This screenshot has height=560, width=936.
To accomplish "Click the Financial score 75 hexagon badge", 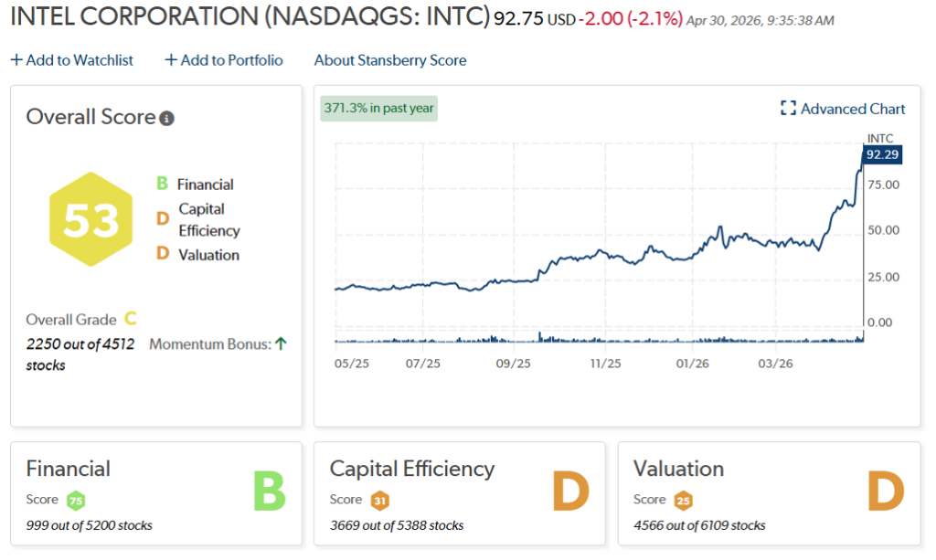I will (x=76, y=501).
